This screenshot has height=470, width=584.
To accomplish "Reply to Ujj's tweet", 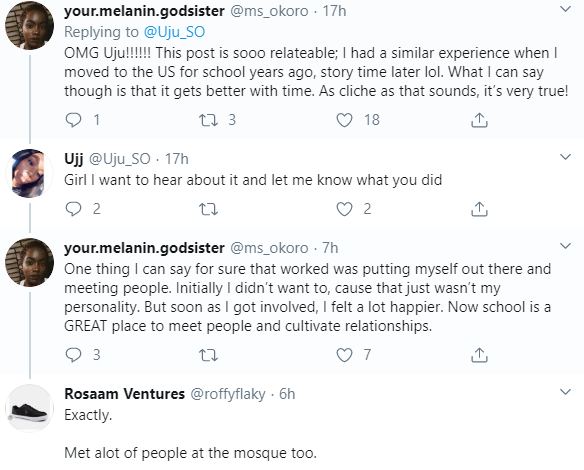I will click(x=73, y=209).
